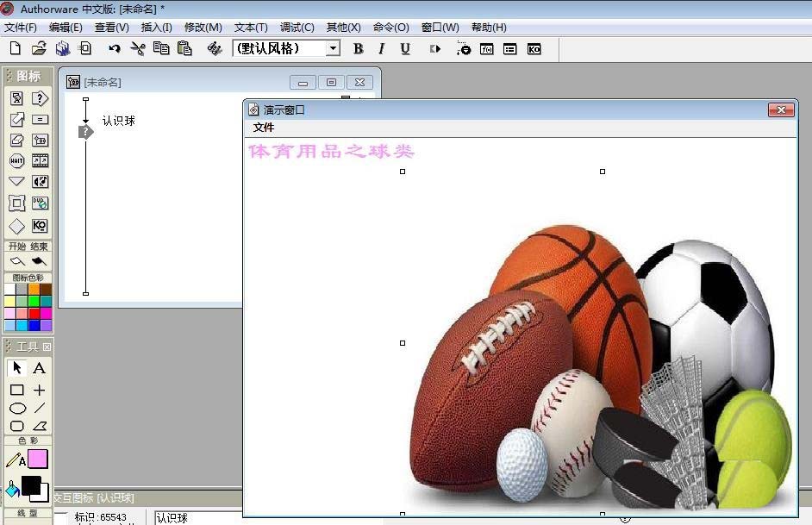Open the 查看(V) menu
The width and height of the screenshot is (812, 525).
pos(112,28)
